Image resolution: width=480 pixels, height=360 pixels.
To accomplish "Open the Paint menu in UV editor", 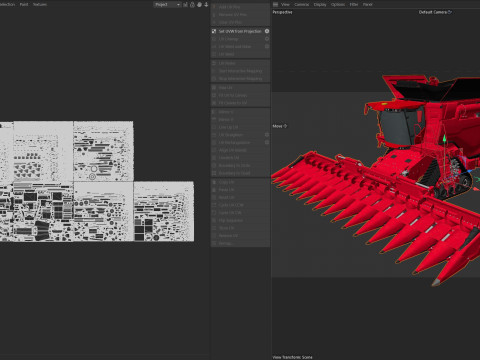I will click(24, 4).
